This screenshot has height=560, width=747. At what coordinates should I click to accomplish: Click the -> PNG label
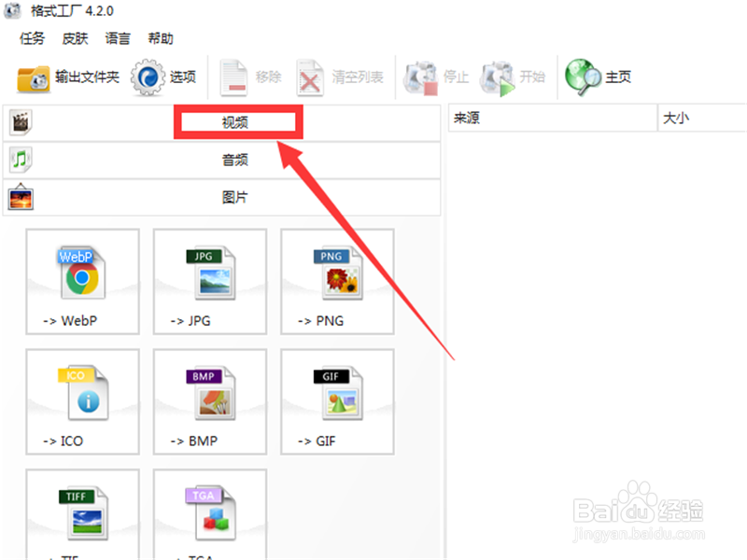point(320,321)
